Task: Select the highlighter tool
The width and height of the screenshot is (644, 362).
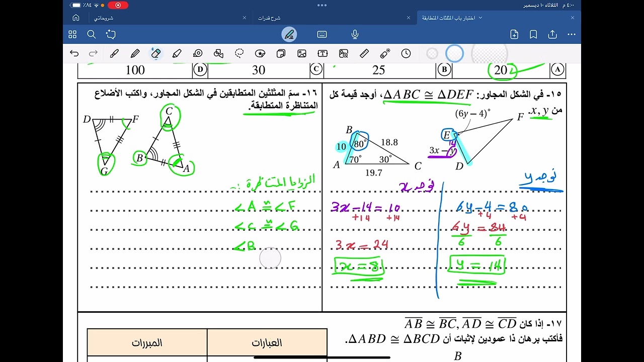Action: pos(177,53)
